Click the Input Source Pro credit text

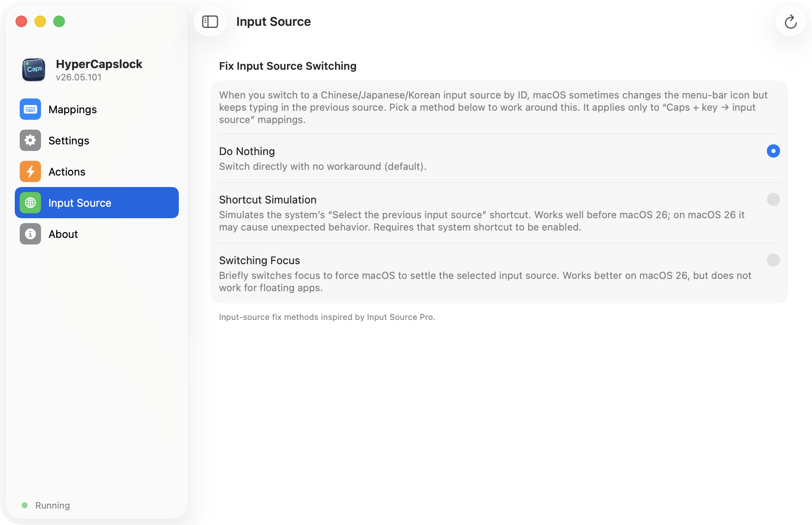(327, 317)
